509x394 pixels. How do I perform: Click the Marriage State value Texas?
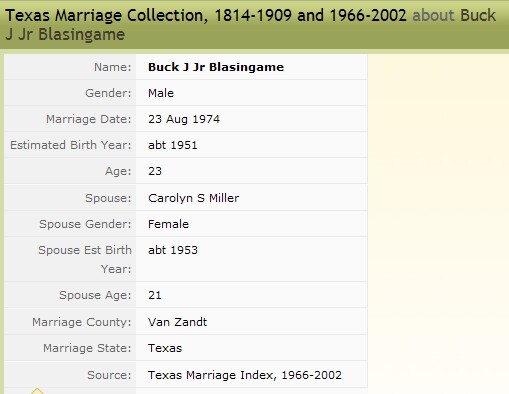tap(165, 348)
